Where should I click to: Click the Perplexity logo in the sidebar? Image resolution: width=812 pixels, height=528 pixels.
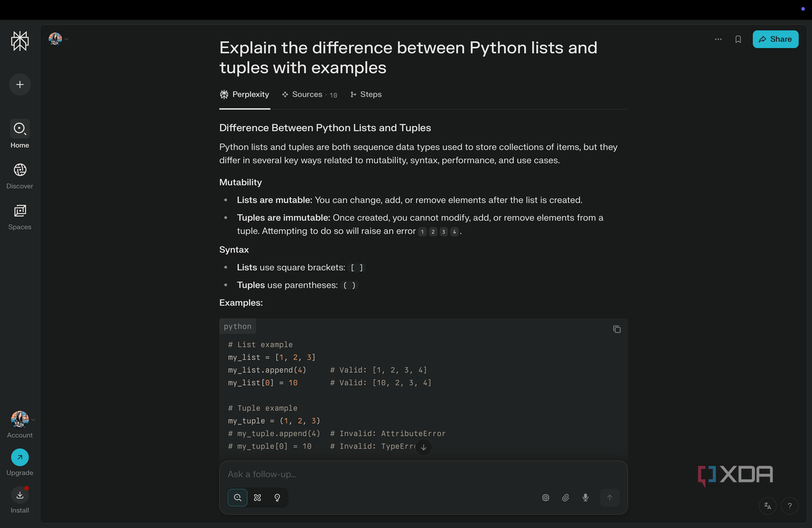tap(20, 41)
